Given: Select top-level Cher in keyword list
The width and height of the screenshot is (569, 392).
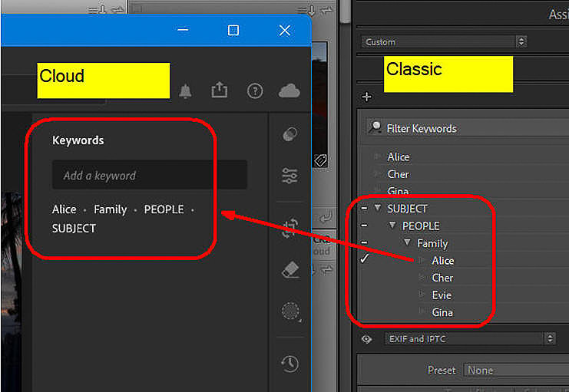Looking at the screenshot, I should (398, 174).
